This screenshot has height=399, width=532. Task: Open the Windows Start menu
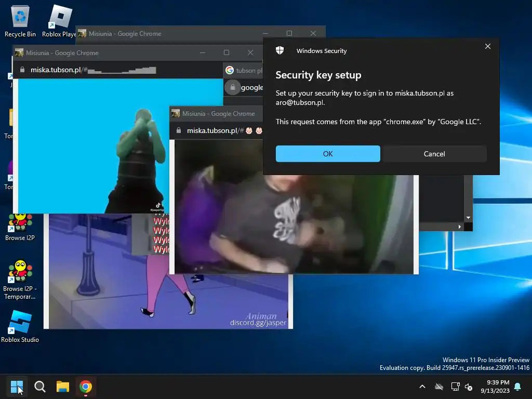point(17,387)
